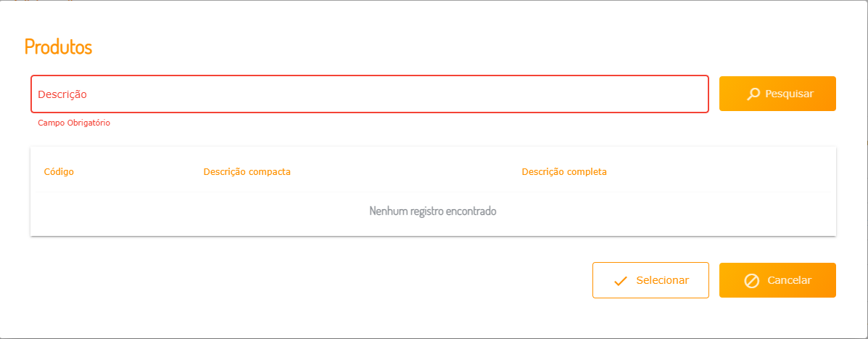Click the Cancelar text label

tap(789, 280)
